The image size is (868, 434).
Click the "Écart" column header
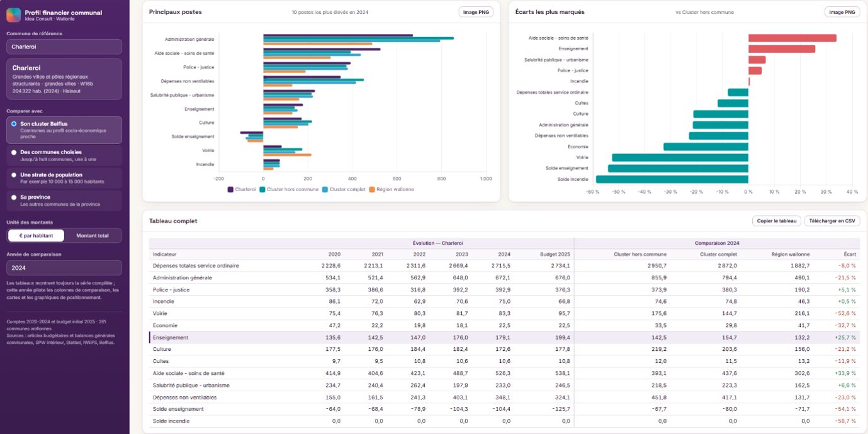[850, 255]
